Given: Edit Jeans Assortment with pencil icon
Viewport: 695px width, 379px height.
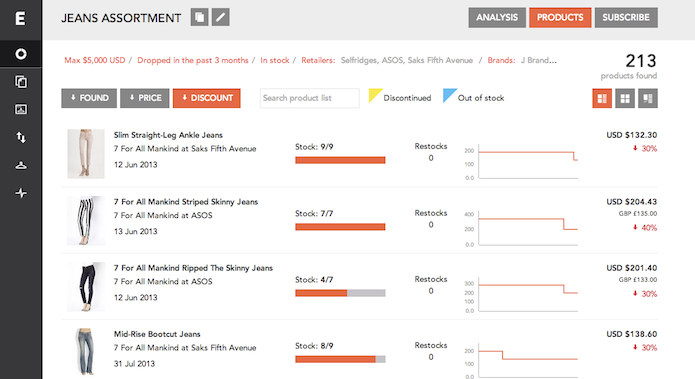Looking at the screenshot, I should point(220,17).
